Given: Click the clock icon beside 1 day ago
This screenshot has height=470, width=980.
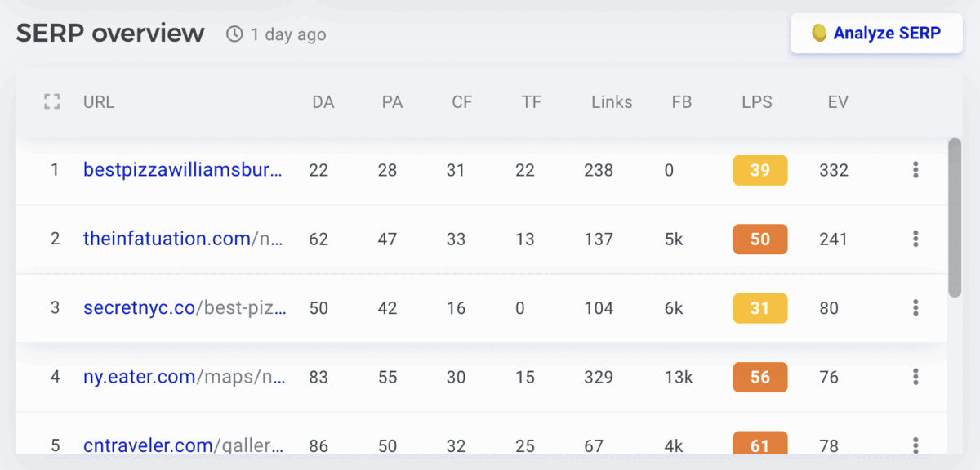Looking at the screenshot, I should (234, 34).
